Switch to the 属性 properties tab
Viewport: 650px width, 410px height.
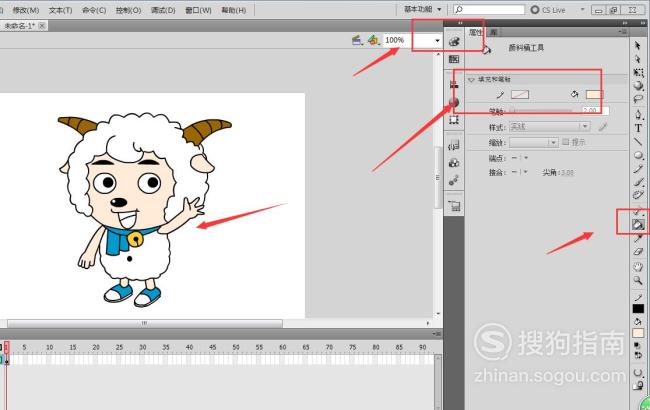point(475,32)
